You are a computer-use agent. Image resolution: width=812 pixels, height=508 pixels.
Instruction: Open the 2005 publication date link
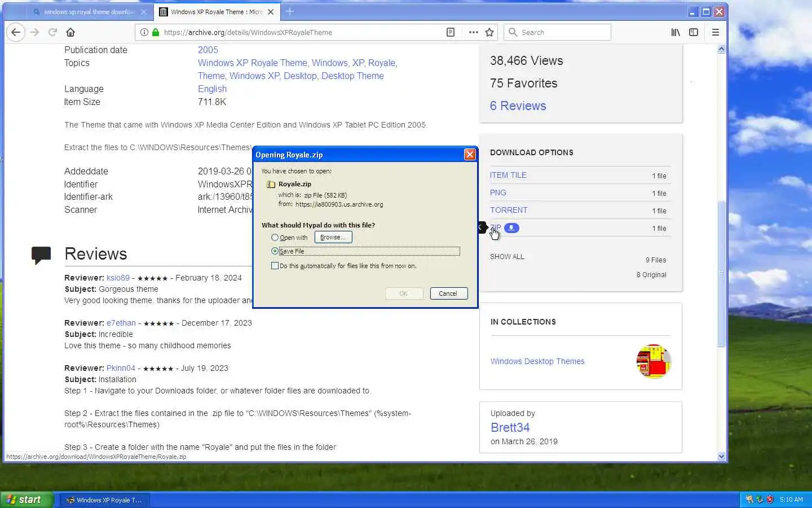208,50
